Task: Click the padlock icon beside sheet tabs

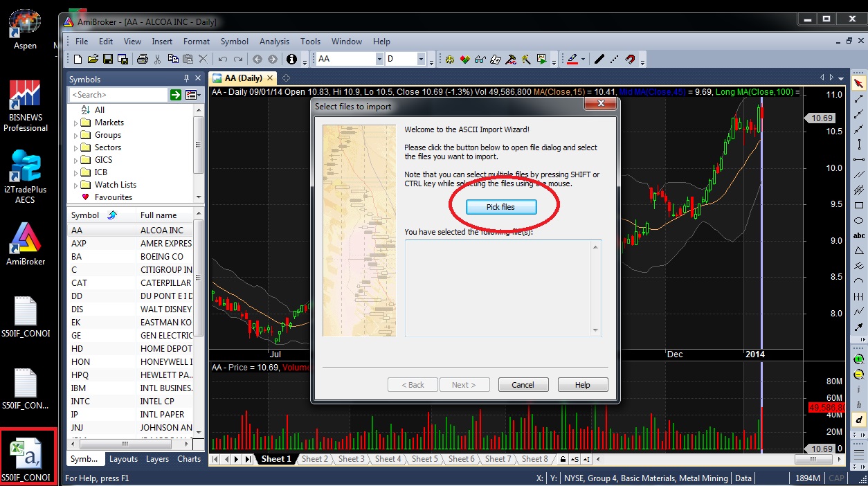Action: (x=563, y=459)
